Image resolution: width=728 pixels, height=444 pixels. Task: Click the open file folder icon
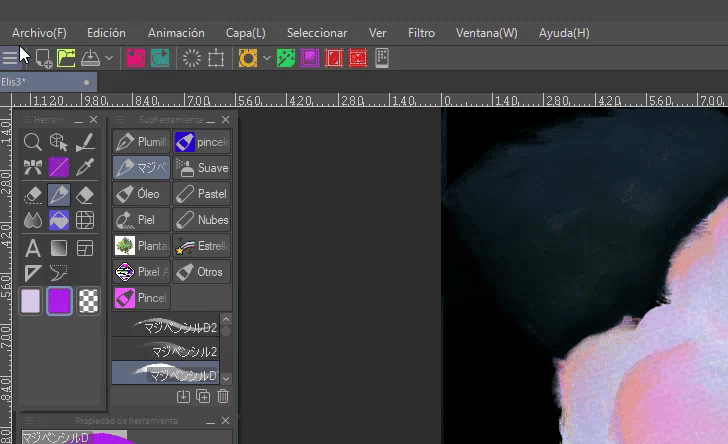pyautogui.click(x=66, y=58)
